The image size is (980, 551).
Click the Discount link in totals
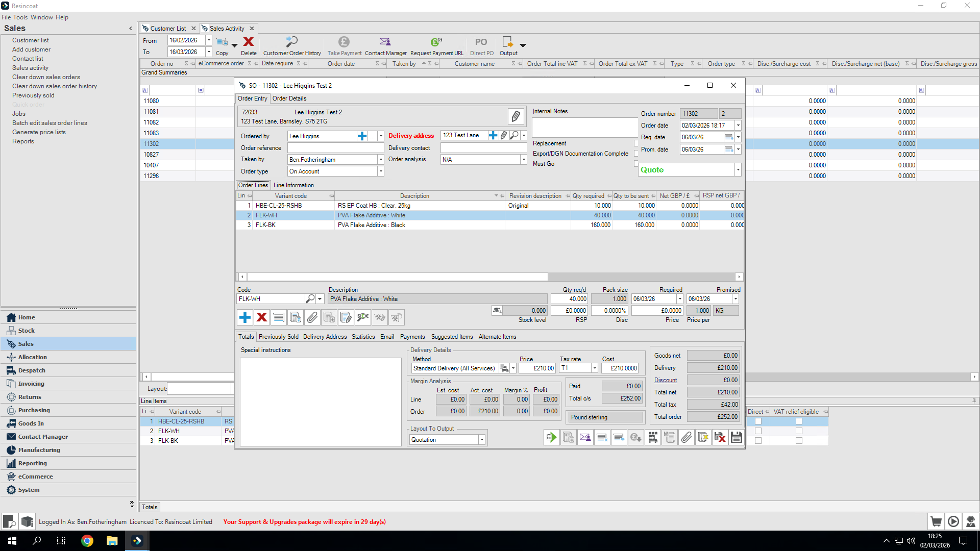pyautogui.click(x=666, y=380)
